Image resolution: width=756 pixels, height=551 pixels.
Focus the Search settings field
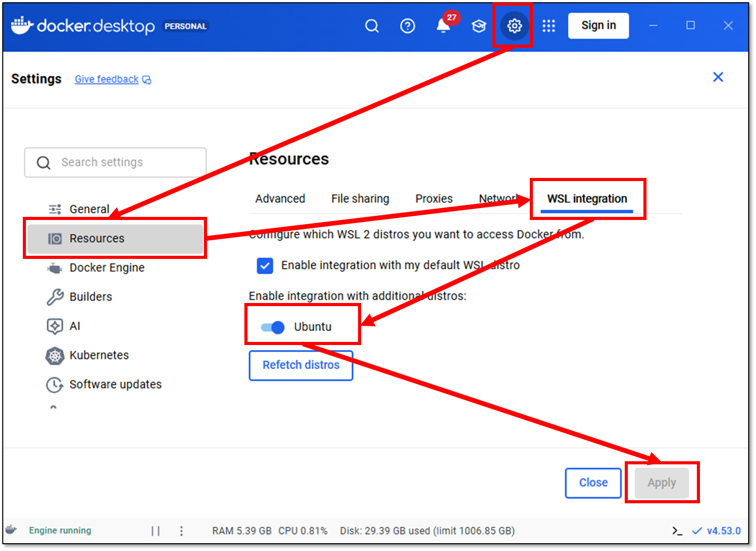point(115,162)
